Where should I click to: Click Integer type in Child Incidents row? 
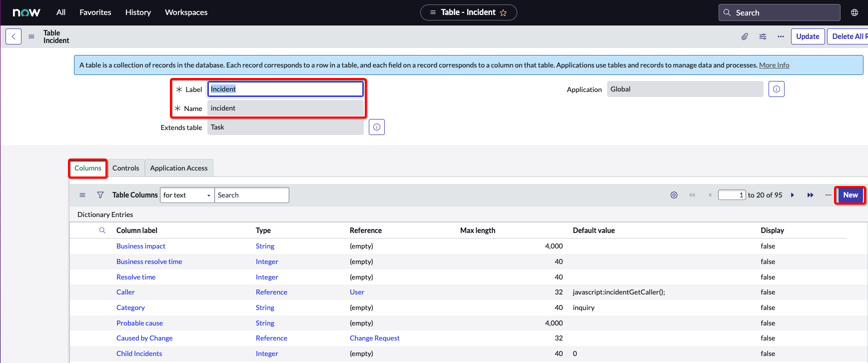(267, 353)
